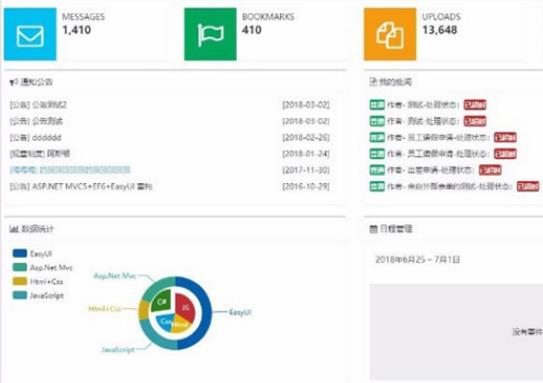This screenshot has height=383, width=543.
Task: Click the megaphone icon in the notices header
Action: point(13,82)
